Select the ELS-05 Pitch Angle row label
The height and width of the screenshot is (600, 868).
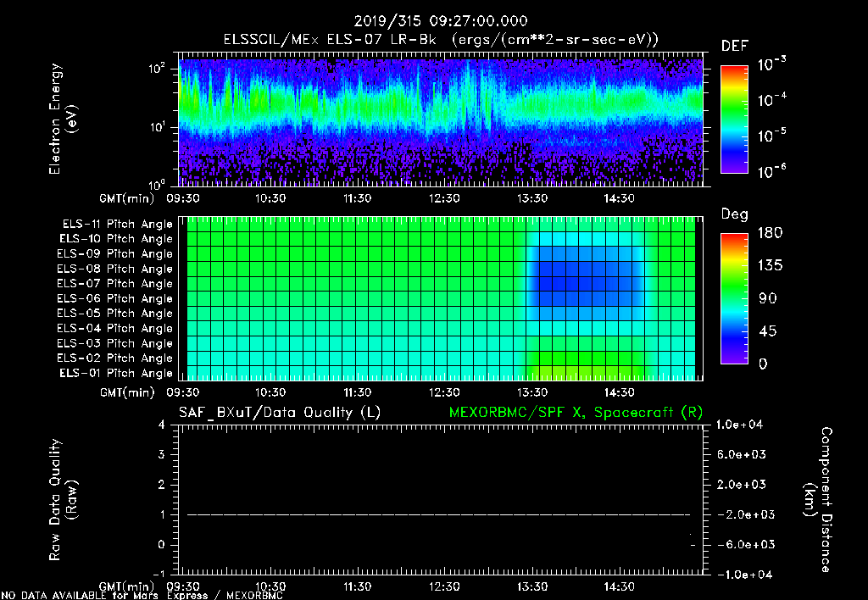pos(115,314)
